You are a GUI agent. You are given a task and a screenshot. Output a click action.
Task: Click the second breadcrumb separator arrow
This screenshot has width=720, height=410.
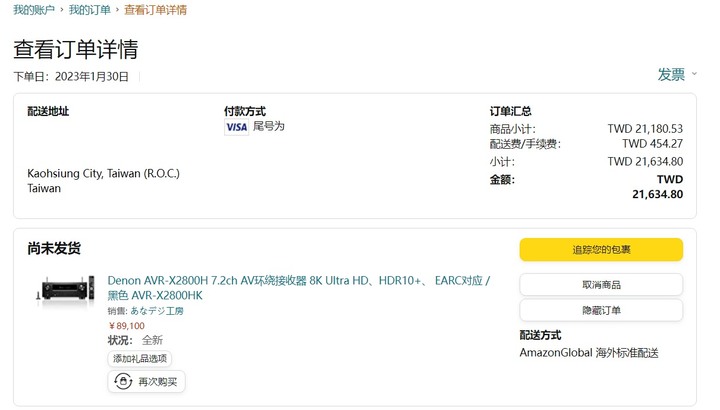(x=117, y=10)
